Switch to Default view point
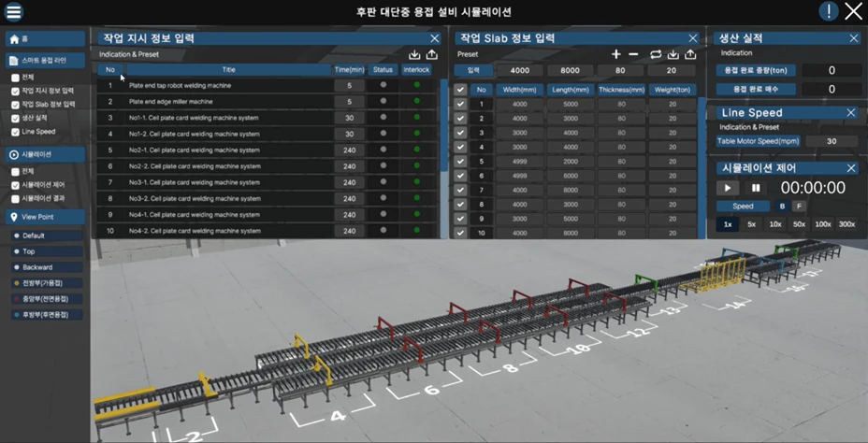Image resolution: width=868 pixels, height=443 pixels. 47,236
